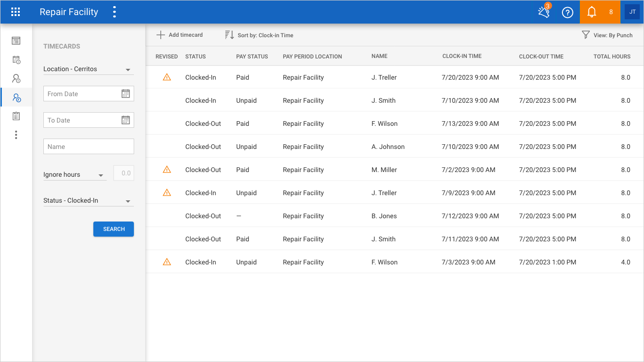644x362 pixels.
Task: Click the dash pay status in B. Jones row
Action: 239,216
